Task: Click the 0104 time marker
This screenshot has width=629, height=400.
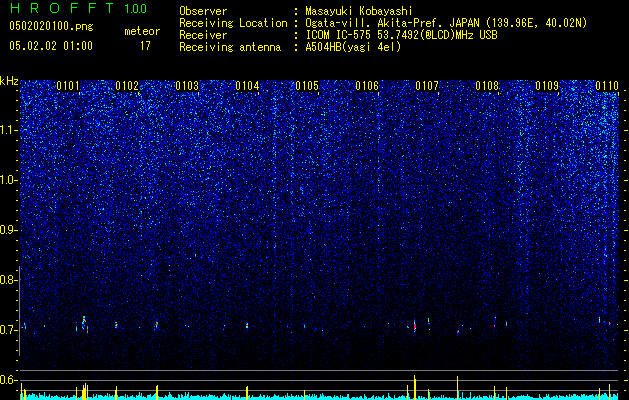Action: (x=247, y=85)
